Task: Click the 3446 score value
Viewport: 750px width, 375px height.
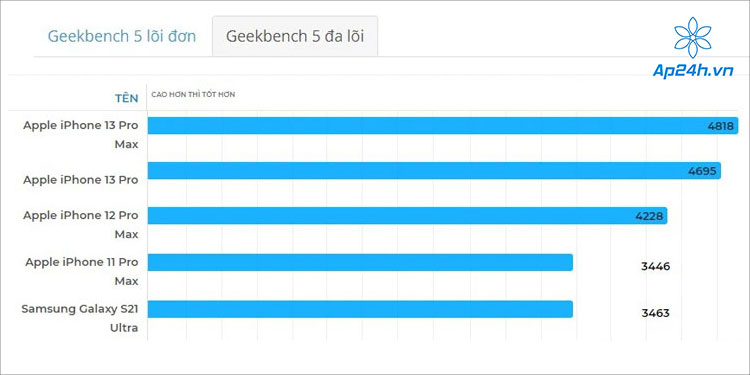Action: (655, 266)
